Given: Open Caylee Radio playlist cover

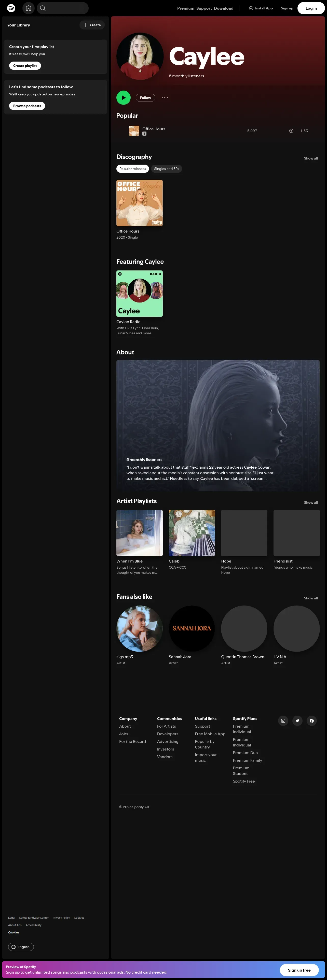Looking at the screenshot, I should point(139,294).
